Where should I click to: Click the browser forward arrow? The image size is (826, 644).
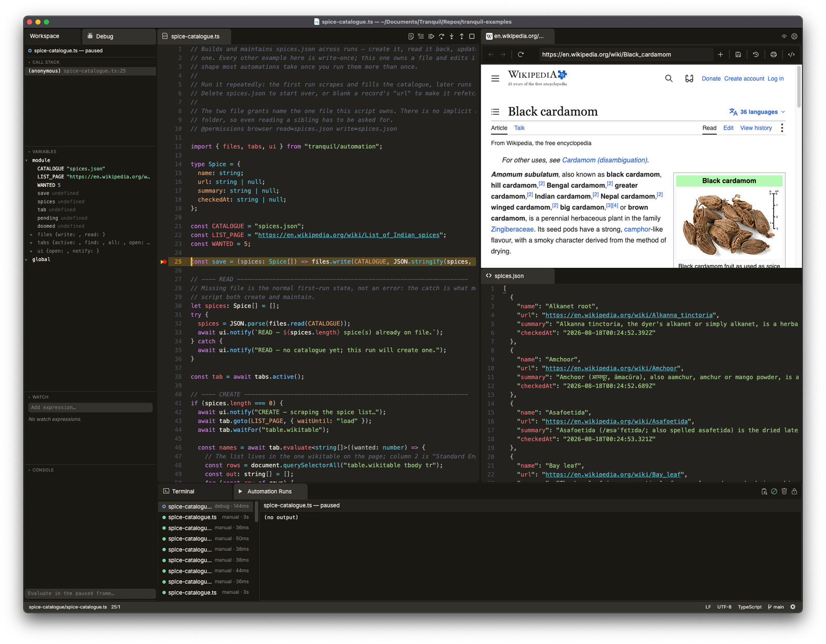point(503,54)
